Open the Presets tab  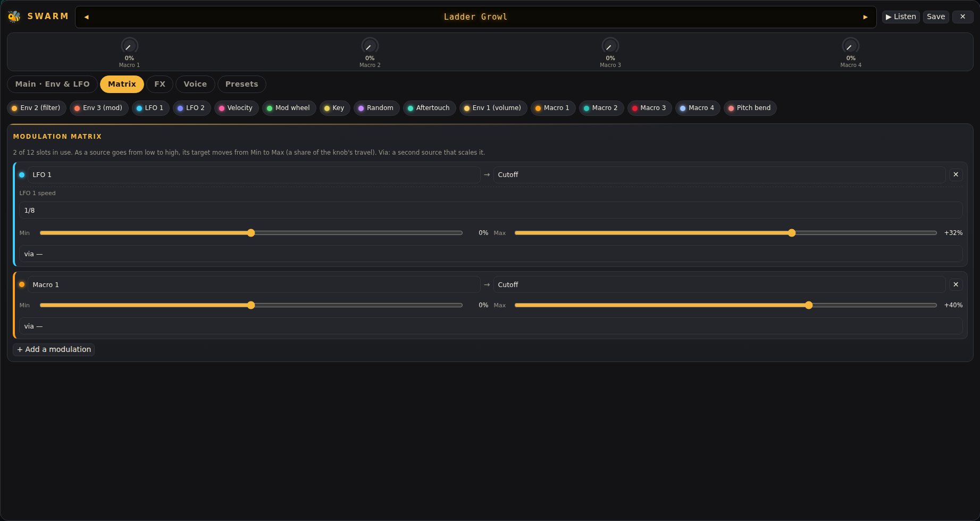click(241, 84)
